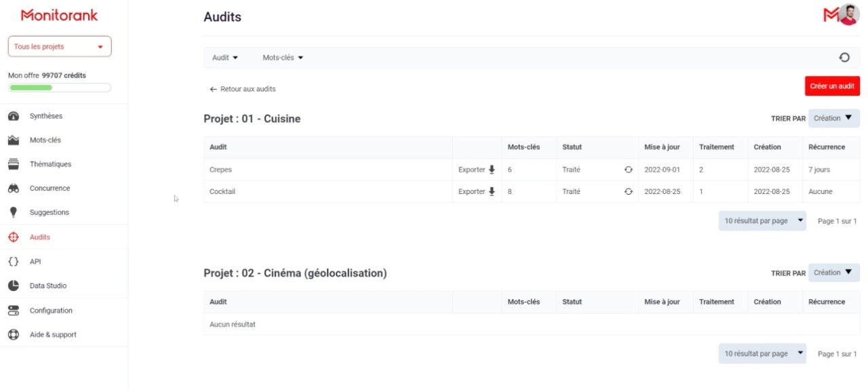Click the 7 jours recurrence cell
868x390 pixels.
819,170
